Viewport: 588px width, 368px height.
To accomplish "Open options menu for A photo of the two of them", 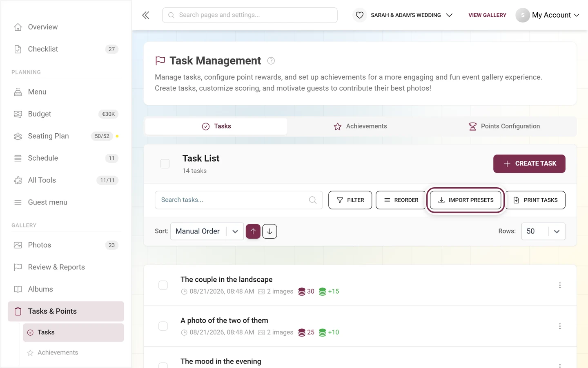I will [560, 326].
